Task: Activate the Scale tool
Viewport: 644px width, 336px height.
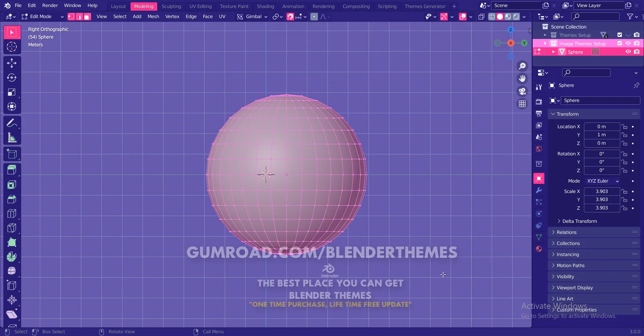Action: coord(12,92)
